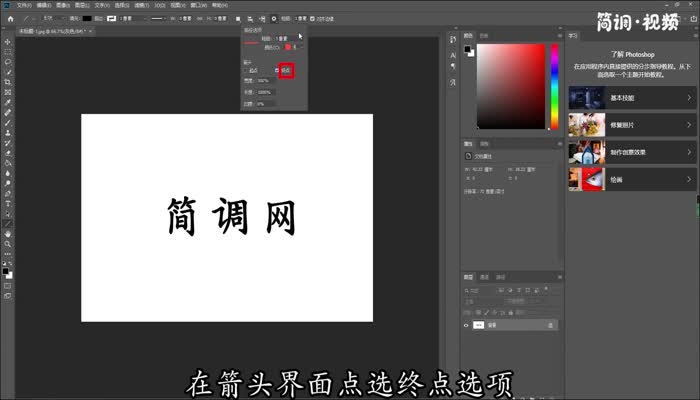The height and width of the screenshot is (400, 700).
Task: Hide the Background layer with eye icon
Action: 466,325
